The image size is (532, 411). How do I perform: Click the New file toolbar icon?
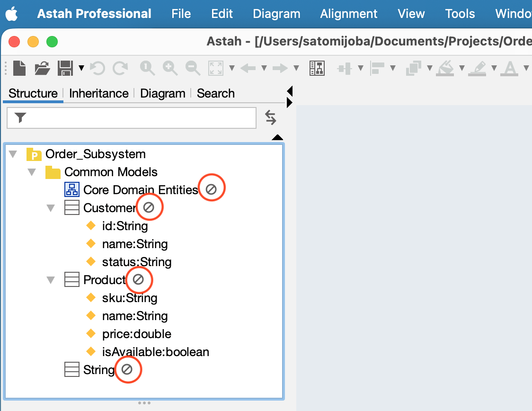(19, 68)
